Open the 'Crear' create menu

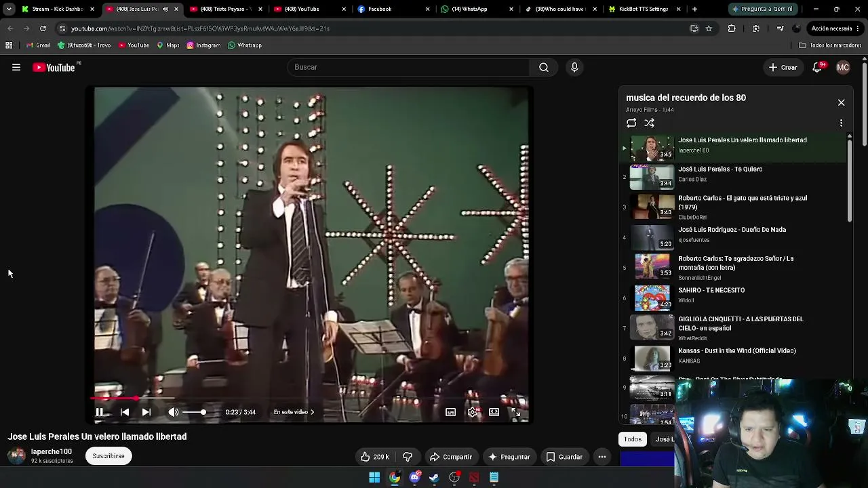pyautogui.click(x=783, y=67)
